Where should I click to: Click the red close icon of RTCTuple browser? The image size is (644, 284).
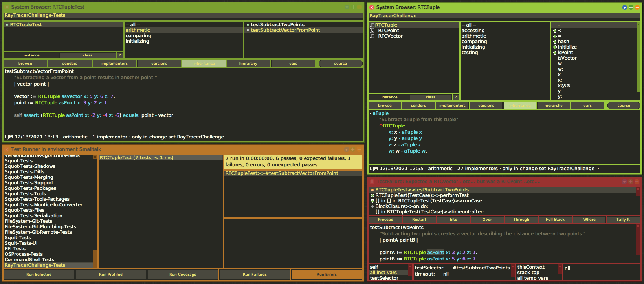pyautogui.click(x=372, y=7)
